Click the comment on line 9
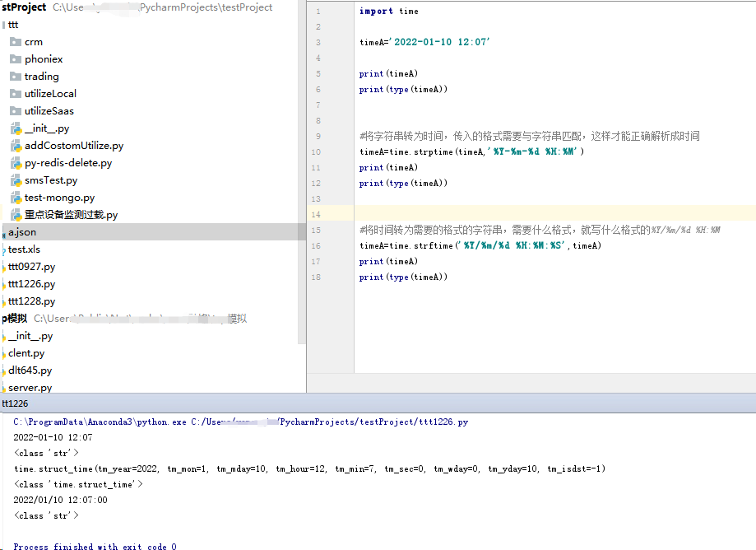This screenshot has height=550, width=756. pos(530,137)
